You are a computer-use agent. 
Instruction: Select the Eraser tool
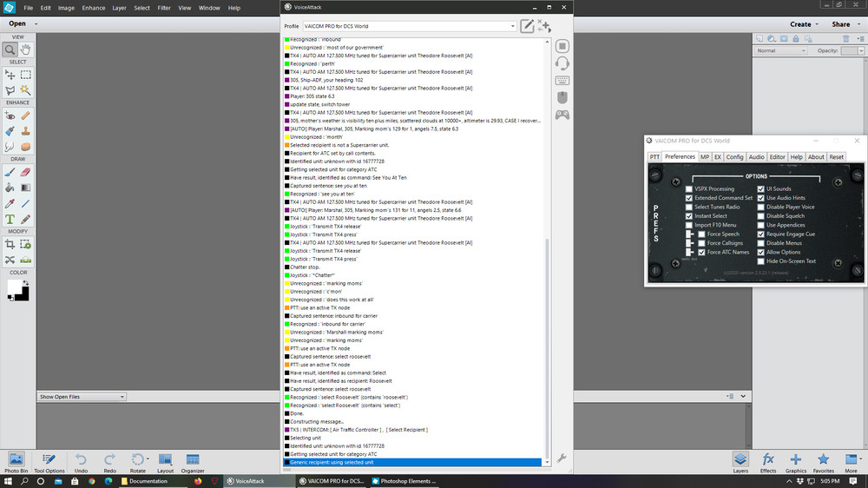click(x=25, y=172)
